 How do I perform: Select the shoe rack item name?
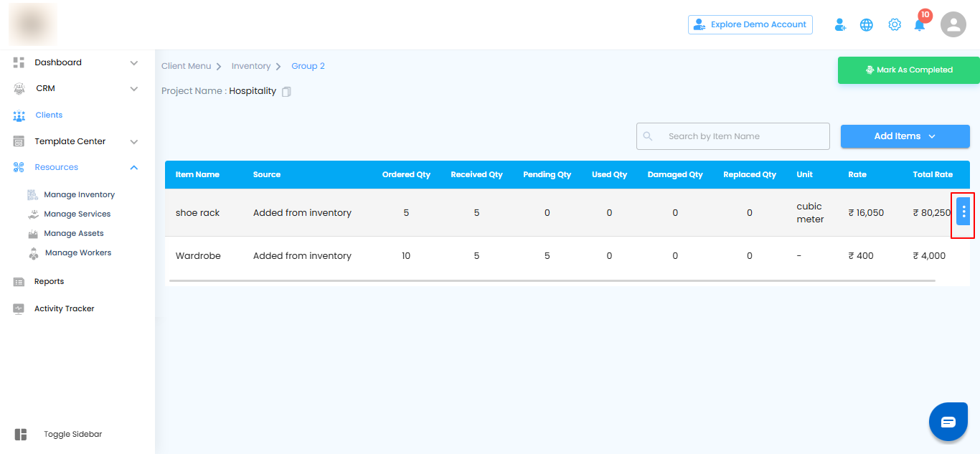click(x=197, y=212)
